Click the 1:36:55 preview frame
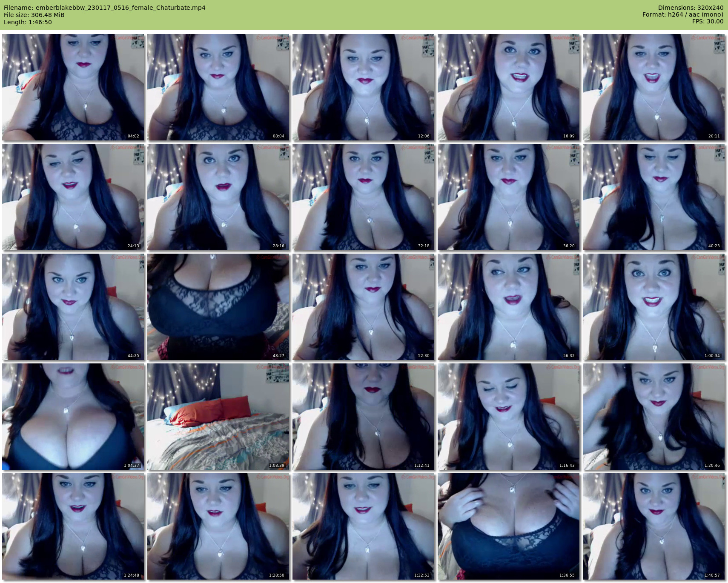Viewport: 728px width, 583px height. coord(509,526)
